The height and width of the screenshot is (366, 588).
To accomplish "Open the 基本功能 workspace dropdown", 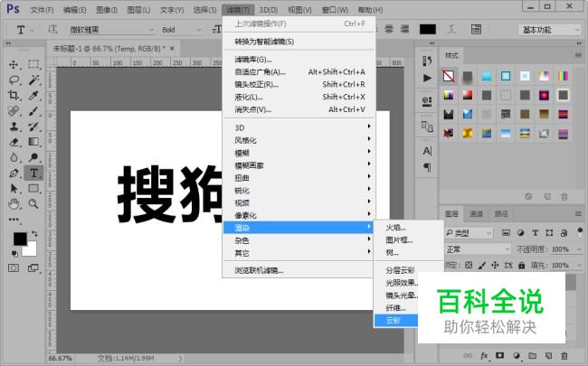I will (x=550, y=30).
